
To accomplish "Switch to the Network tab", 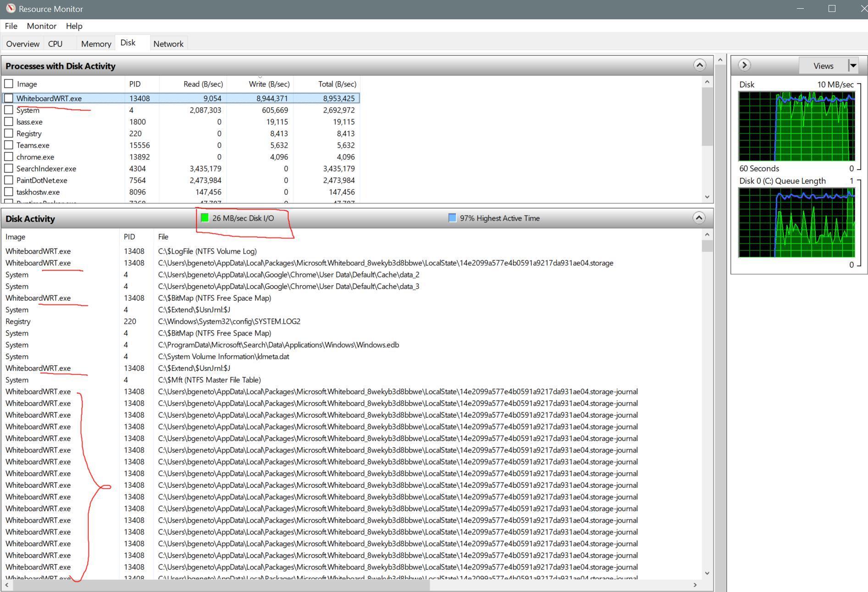I will 168,44.
